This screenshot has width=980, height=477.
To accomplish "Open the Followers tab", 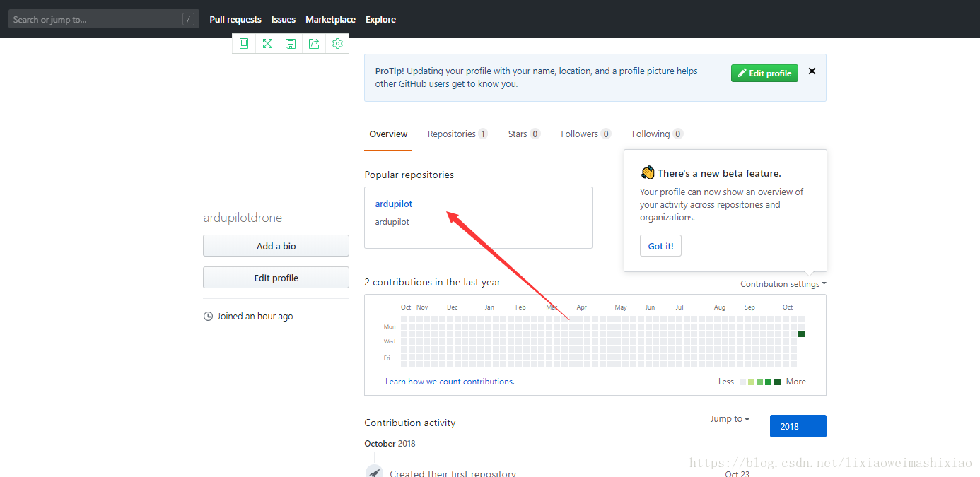I will pyautogui.click(x=585, y=134).
